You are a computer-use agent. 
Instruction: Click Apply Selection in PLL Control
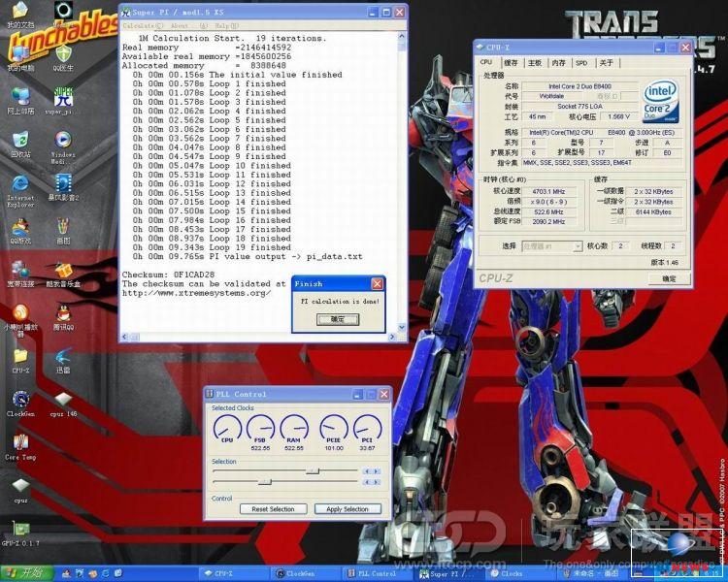347,509
